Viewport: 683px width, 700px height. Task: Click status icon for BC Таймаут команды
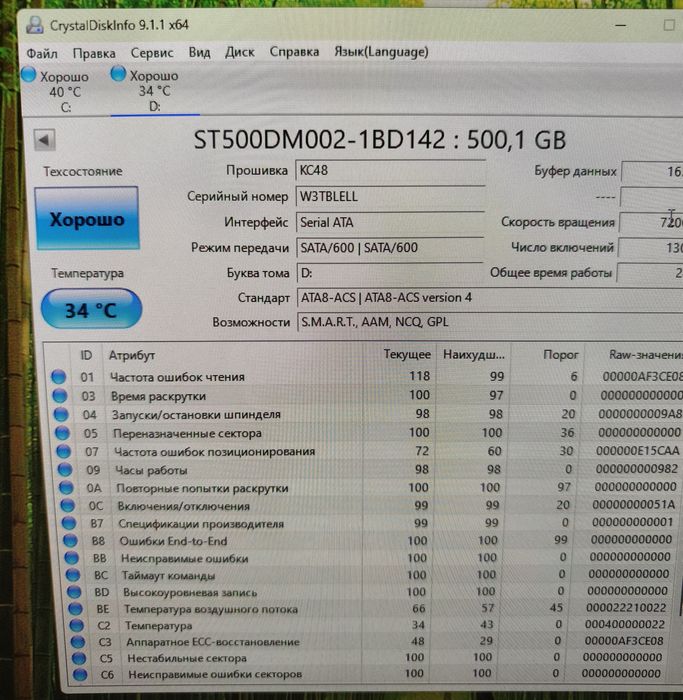tap(73, 575)
